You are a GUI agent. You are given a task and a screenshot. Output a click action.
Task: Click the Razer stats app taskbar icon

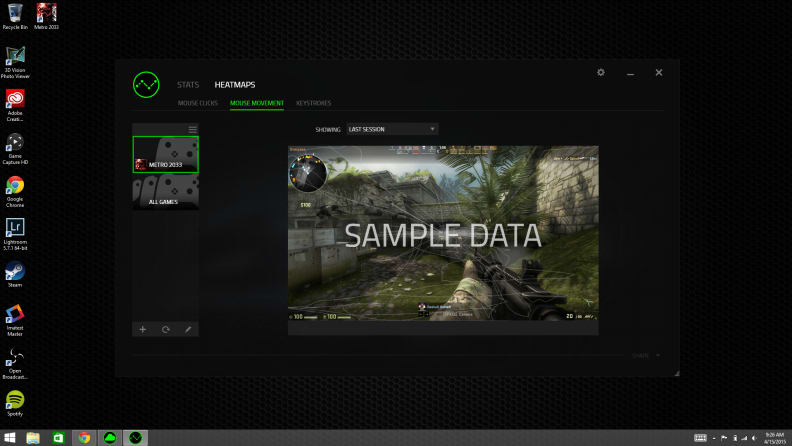click(x=135, y=438)
